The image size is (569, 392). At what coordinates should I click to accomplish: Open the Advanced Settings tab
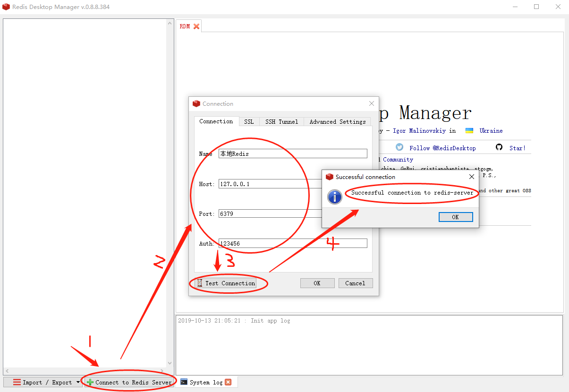click(x=338, y=121)
